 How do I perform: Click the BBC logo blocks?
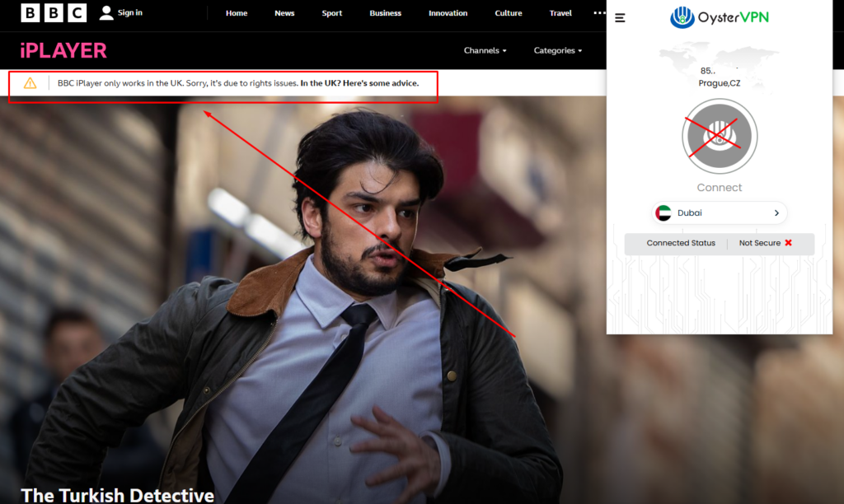tap(54, 12)
